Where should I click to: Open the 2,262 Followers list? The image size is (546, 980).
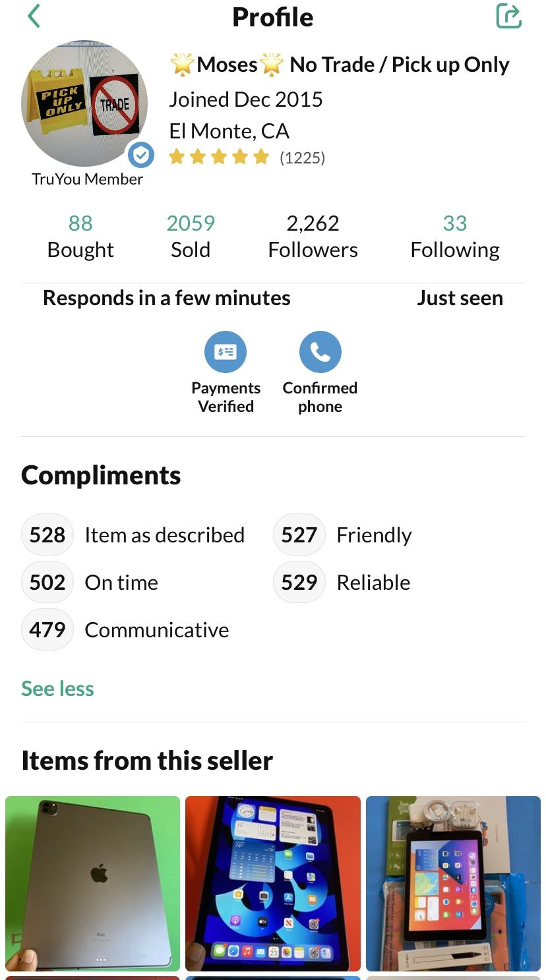point(313,237)
